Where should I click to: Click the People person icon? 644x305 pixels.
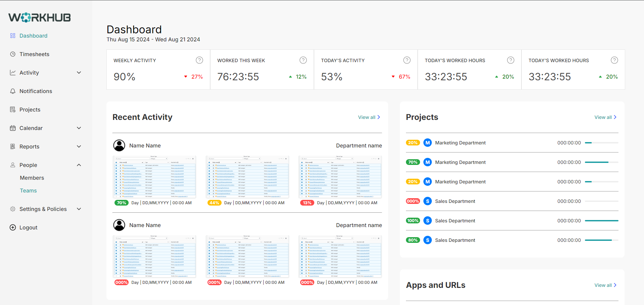(x=13, y=165)
